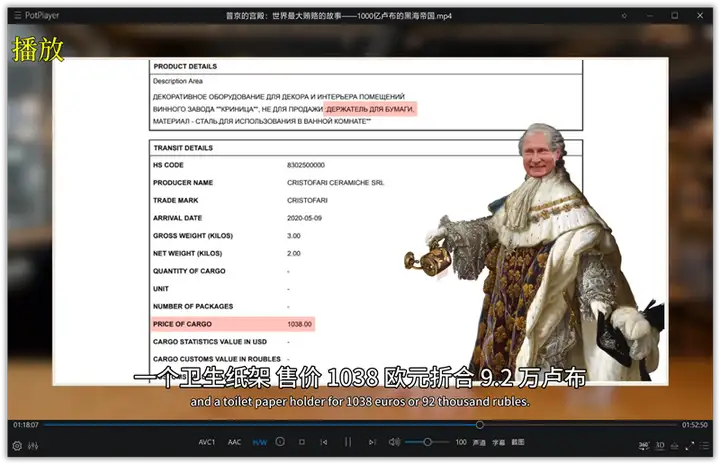The image size is (720, 464).
Task: Open the PotPlayer main menu
Action: pos(36,15)
